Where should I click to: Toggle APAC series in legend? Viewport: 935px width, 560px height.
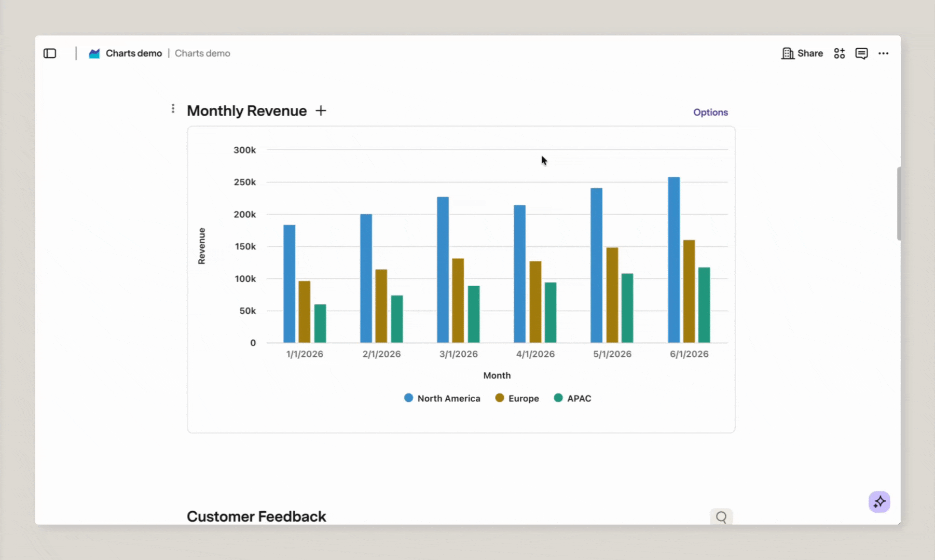coord(572,398)
